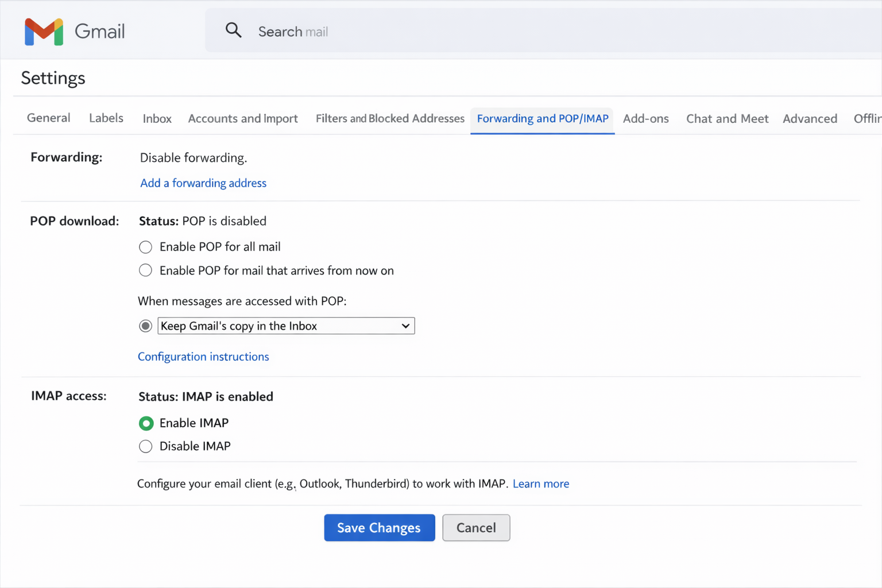
Task: Switch to Filters and Blocked Addresses
Action: pyautogui.click(x=390, y=118)
